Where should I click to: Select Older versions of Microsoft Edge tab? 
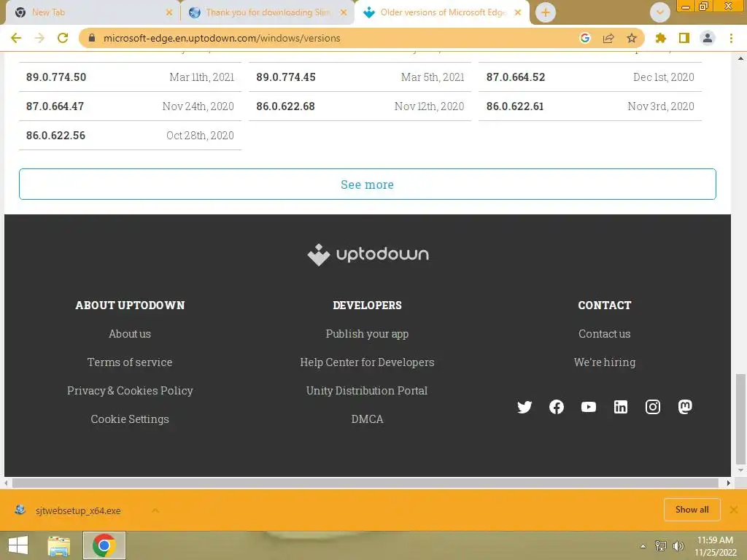point(442,12)
